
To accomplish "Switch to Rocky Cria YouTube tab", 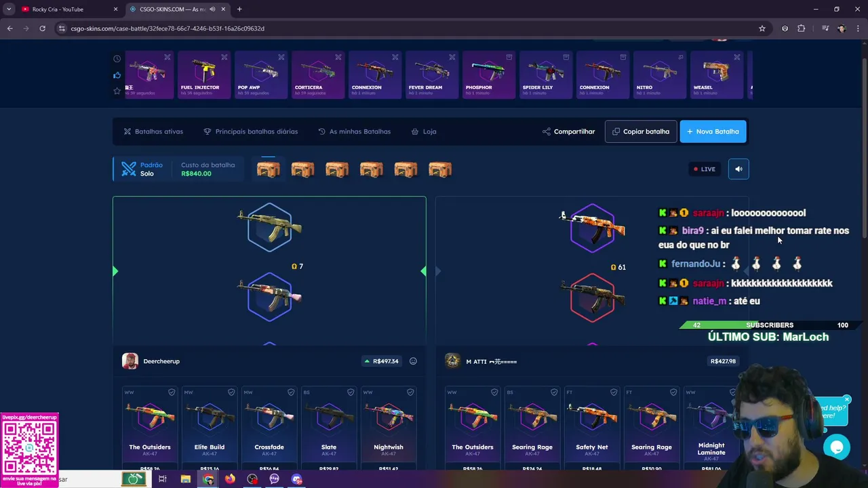I will 68,9.
